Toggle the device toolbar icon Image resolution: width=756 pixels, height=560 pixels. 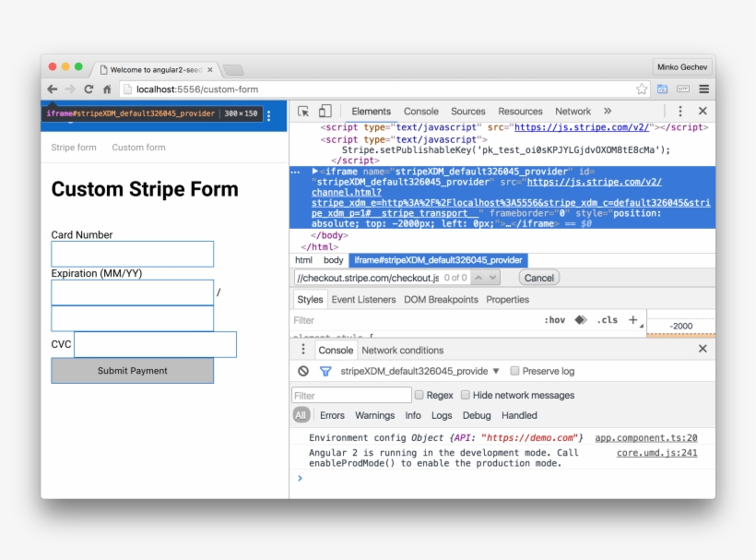click(x=325, y=111)
